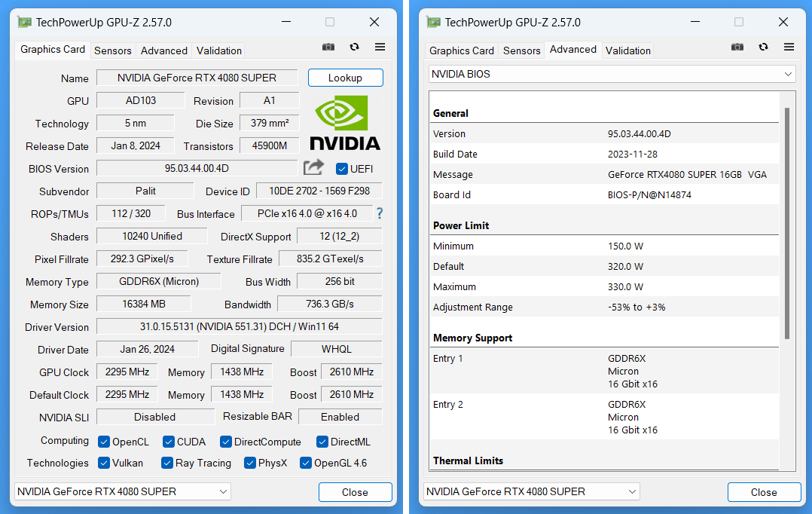Click the Memory Size field 16384 MB
Screen dimensions: 812x514
tap(144, 304)
